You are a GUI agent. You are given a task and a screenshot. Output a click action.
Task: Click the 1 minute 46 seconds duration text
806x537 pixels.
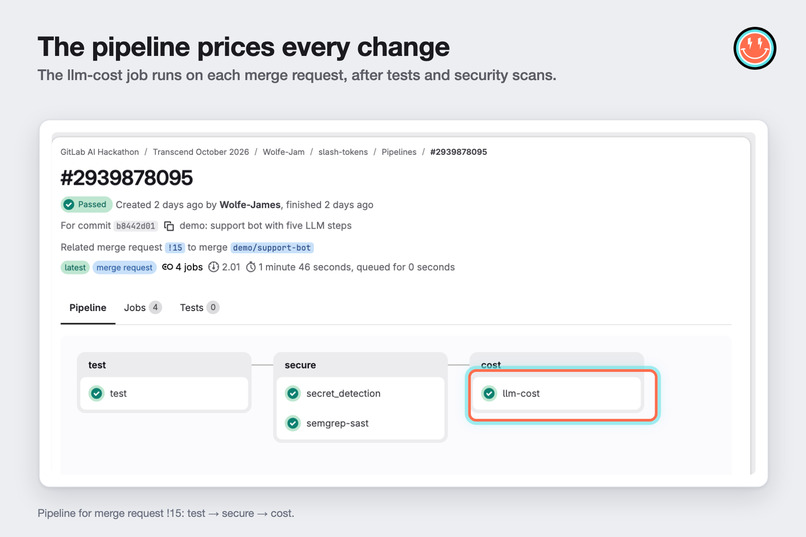coord(305,267)
